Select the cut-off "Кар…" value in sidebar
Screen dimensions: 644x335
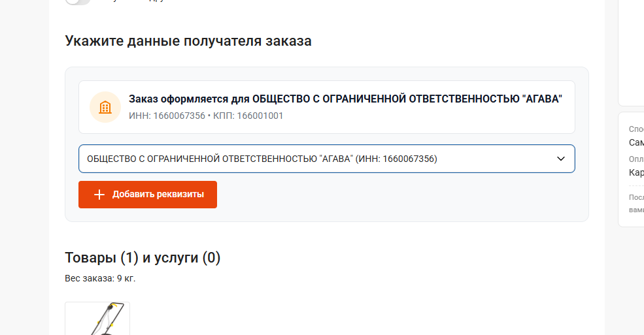(636, 172)
